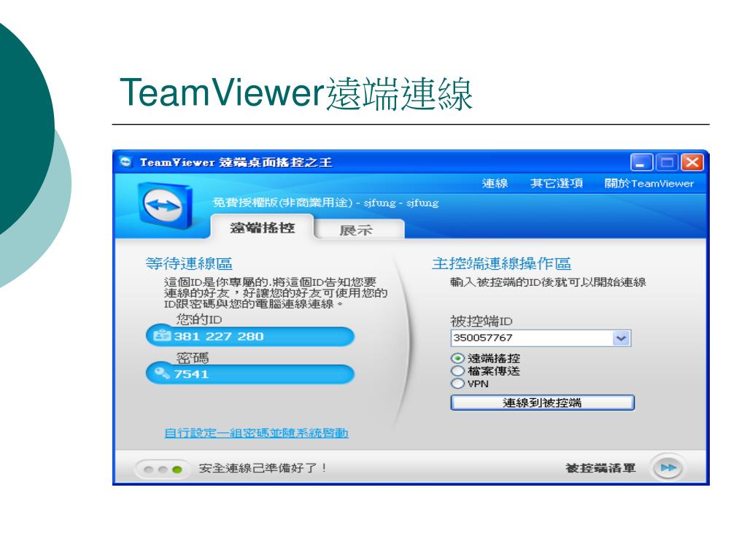Image resolution: width=747 pixels, height=560 pixels.
Task: Switch to the 展示 tab
Action: point(359,230)
